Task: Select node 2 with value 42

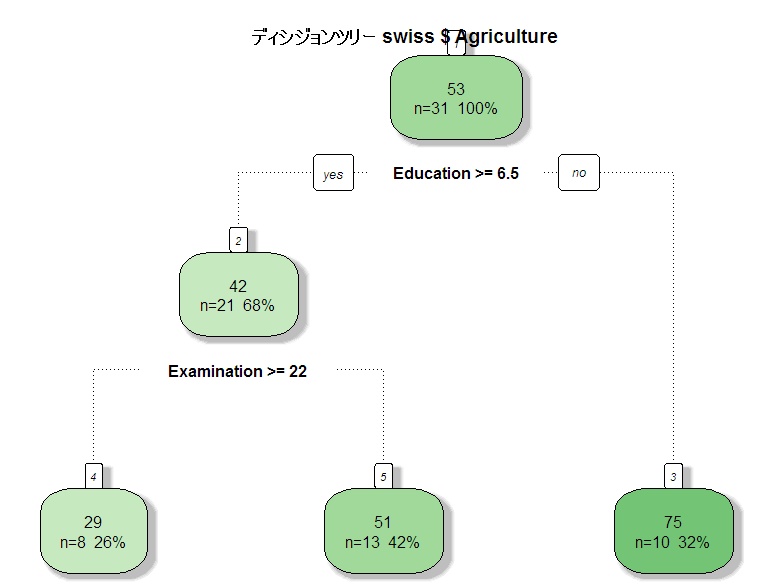Action: 239,294
